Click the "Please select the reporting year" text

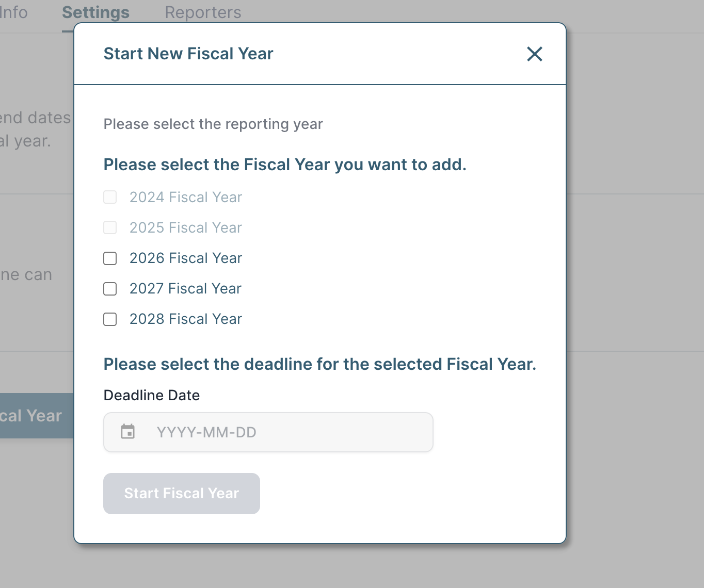coord(213,124)
